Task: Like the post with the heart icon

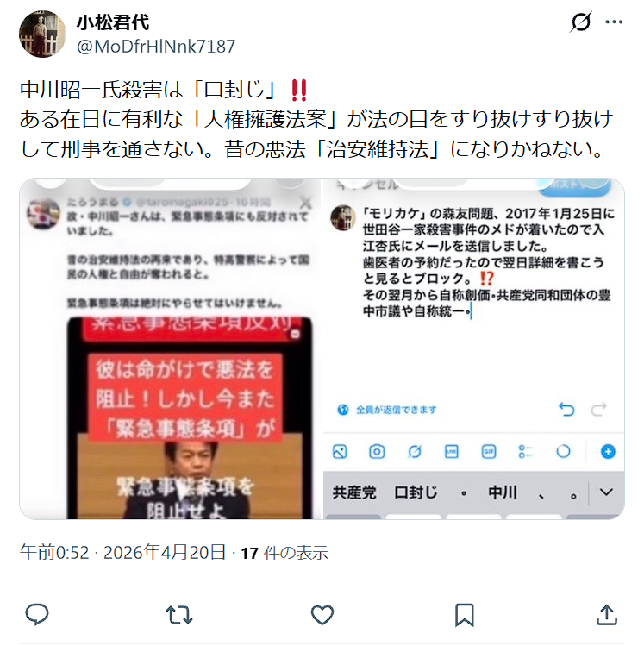Action: click(x=322, y=615)
